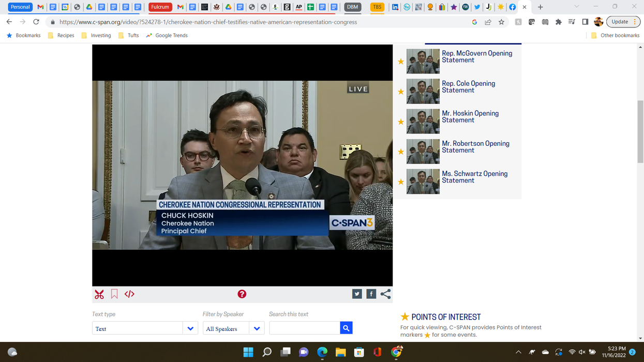Viewport: 644px width, 362px height.
Task: Share video on Twitter icon
Action: tap(357, 294)
